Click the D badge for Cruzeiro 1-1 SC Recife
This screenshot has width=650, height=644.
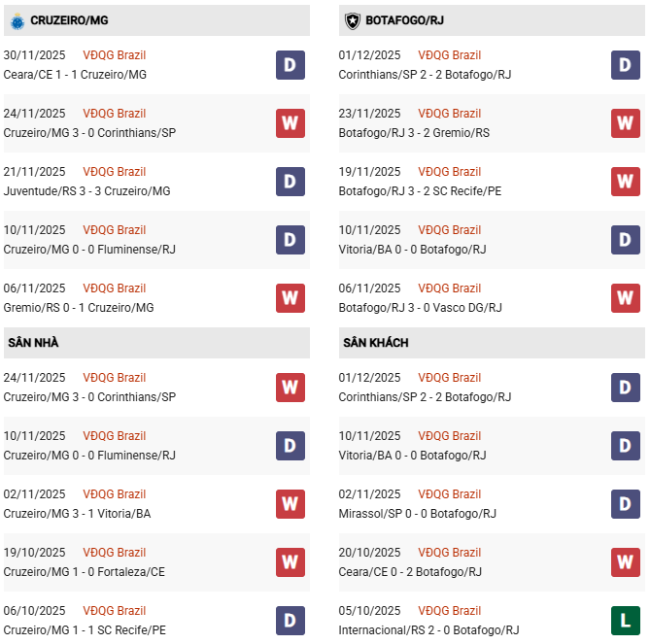point(291,621)
